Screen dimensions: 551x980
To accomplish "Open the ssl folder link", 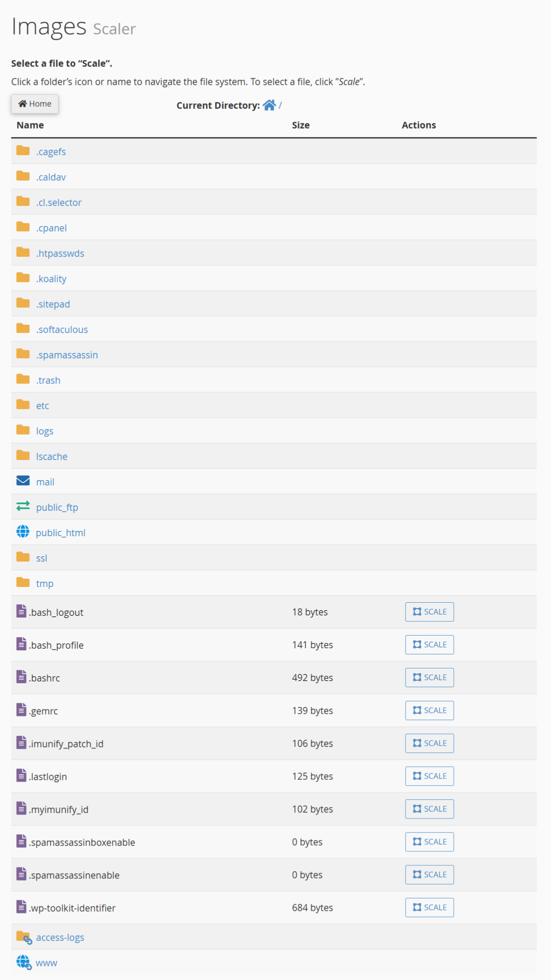I will tap(42, 558).
